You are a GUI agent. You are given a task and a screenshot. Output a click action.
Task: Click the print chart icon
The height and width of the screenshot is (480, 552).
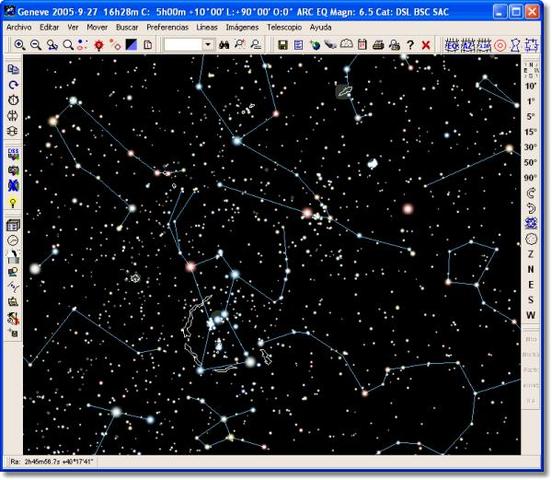pyautogui.click(x=378, y=45)
